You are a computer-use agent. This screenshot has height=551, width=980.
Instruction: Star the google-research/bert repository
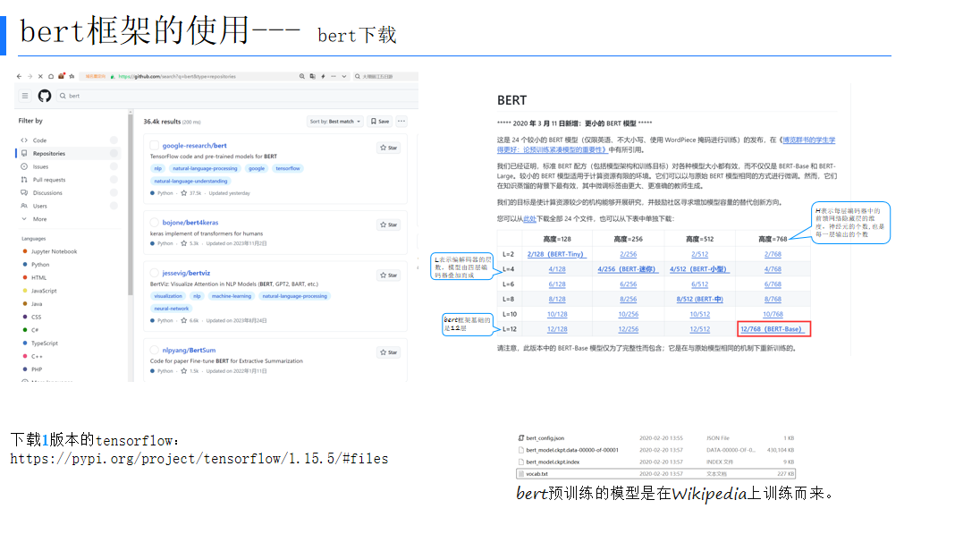[x=389, y=148]
